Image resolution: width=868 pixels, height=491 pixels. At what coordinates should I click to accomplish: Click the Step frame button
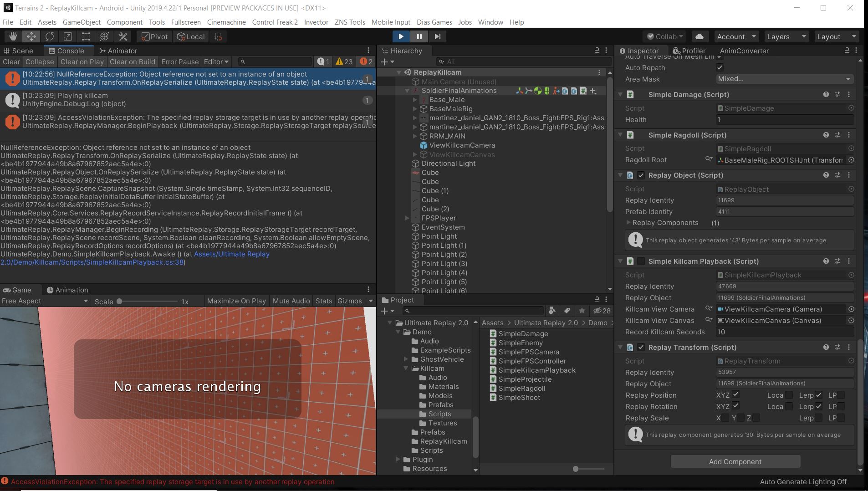pyautogui.click(x=437, y=36)
